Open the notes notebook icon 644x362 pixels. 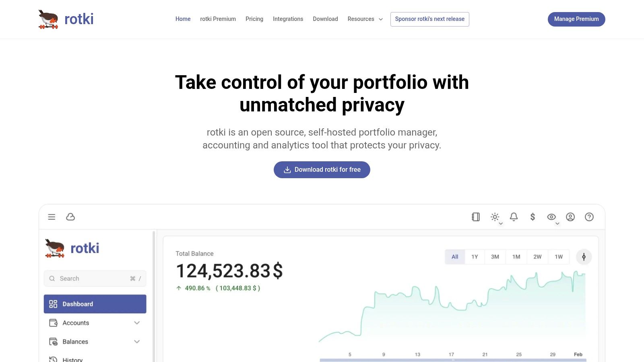pyautogui.click(x=476, y=217)
